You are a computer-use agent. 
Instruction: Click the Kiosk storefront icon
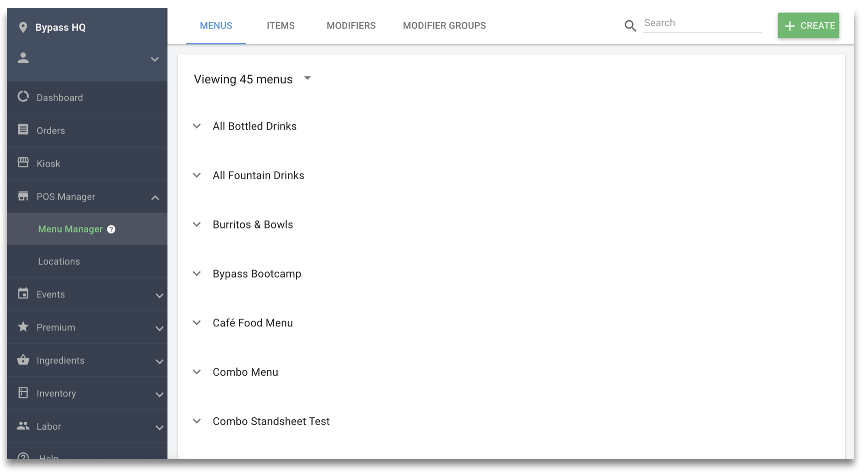coord(23,162)
